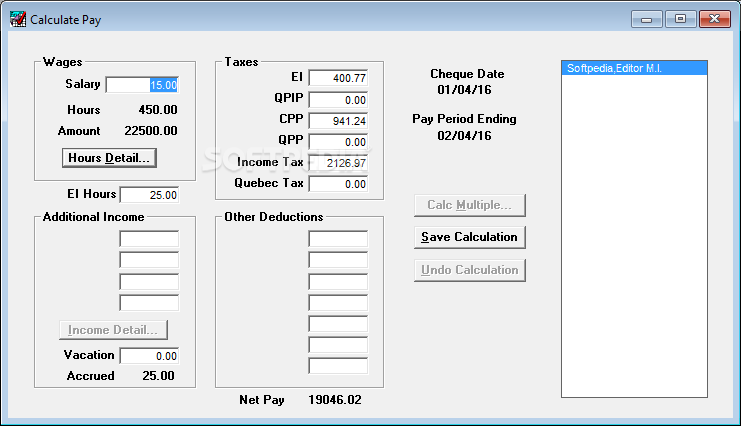Click the Calc Multiple button
Screen dimensions: 741x426
tap(470, 205)
